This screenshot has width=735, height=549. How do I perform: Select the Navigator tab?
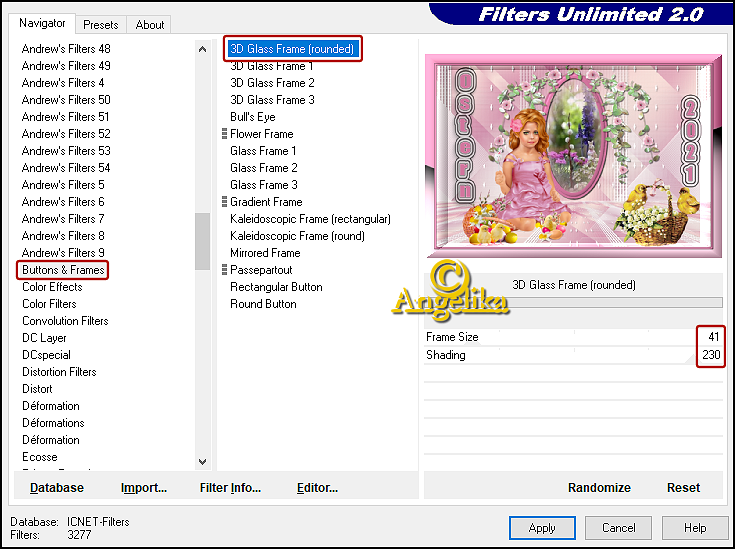42,23
